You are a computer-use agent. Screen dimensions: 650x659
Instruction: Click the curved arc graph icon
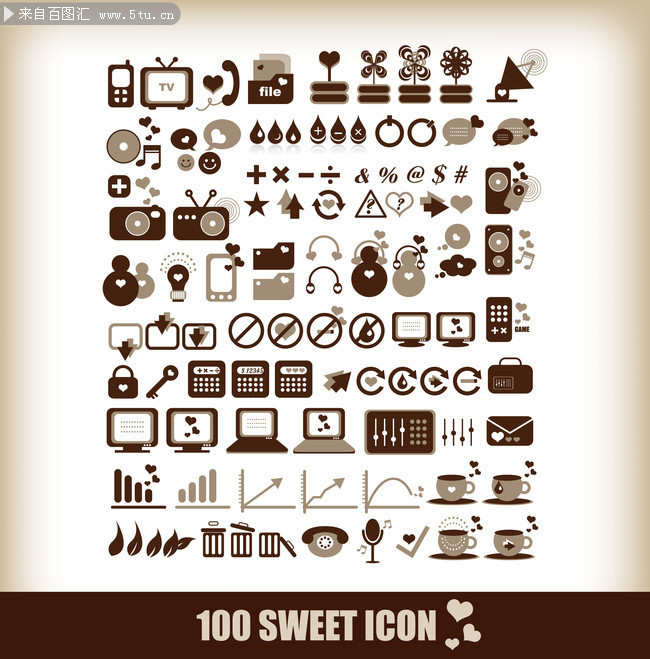pos(392,491)
